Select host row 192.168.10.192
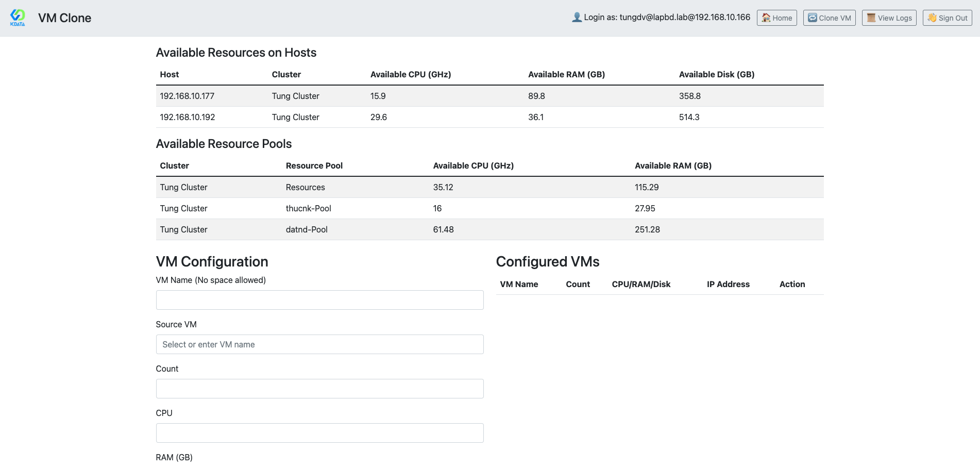The height and width of the screenshot is (467, 980). tap(489, 117)
